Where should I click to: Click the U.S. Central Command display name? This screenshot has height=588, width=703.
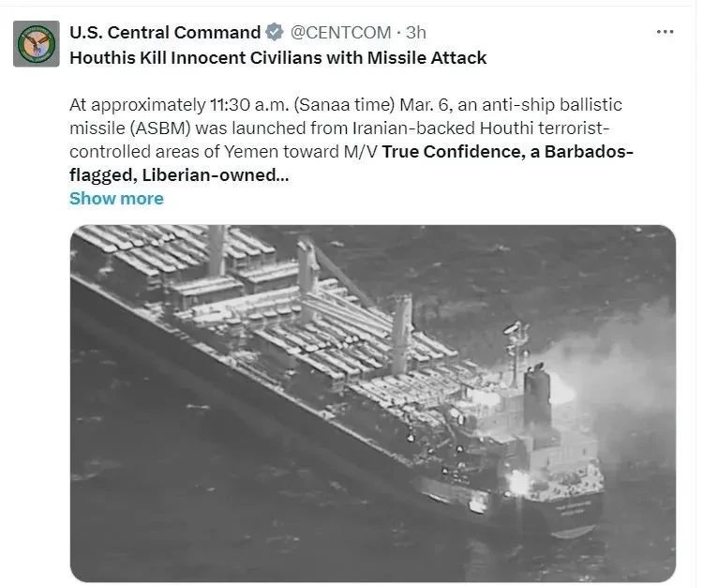(165, 32)
